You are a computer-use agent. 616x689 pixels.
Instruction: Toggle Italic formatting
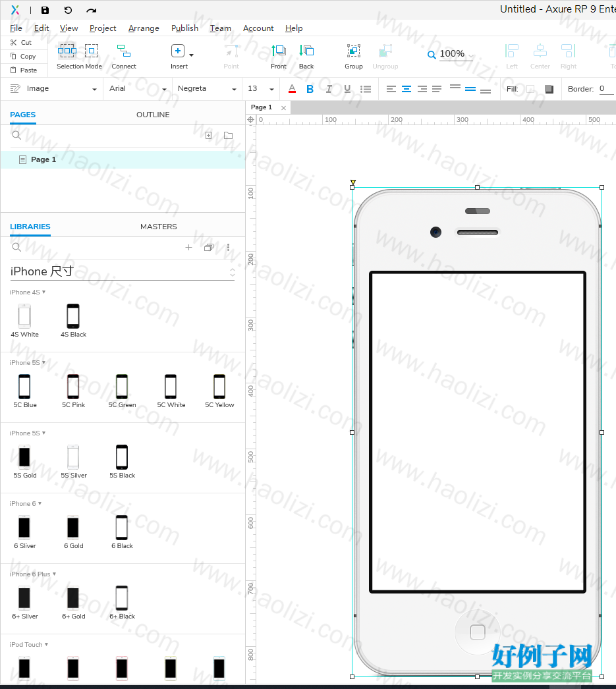pyautogui.click(x=329, y=89)
